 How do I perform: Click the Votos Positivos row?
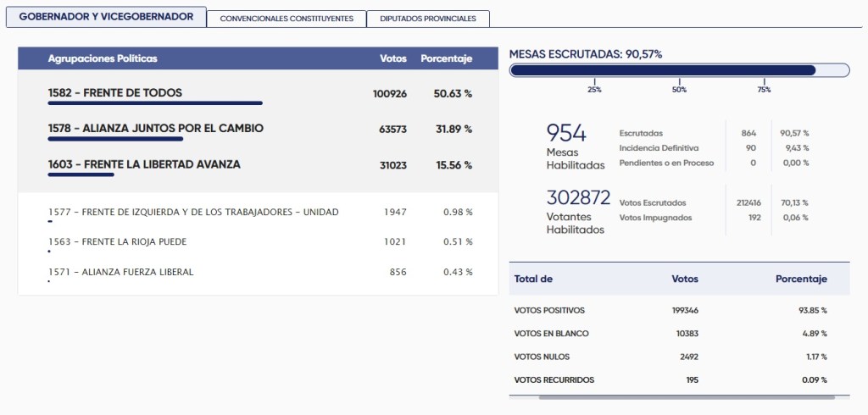point(679,311)
